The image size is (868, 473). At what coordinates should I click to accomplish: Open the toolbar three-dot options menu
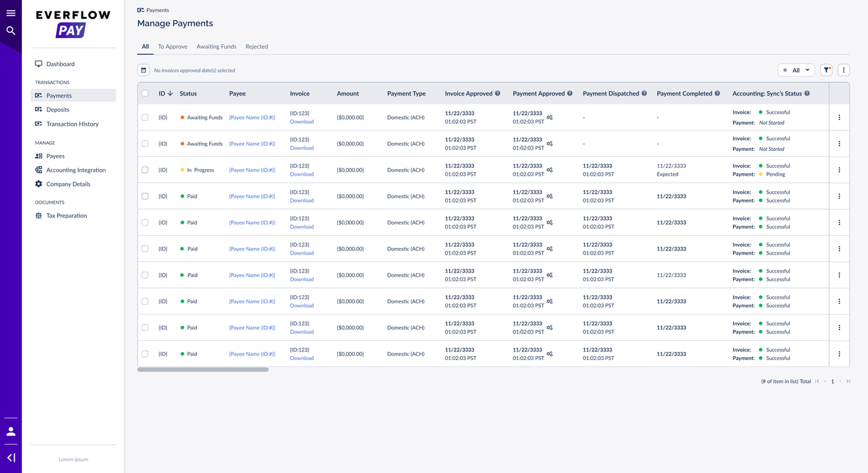844,70
